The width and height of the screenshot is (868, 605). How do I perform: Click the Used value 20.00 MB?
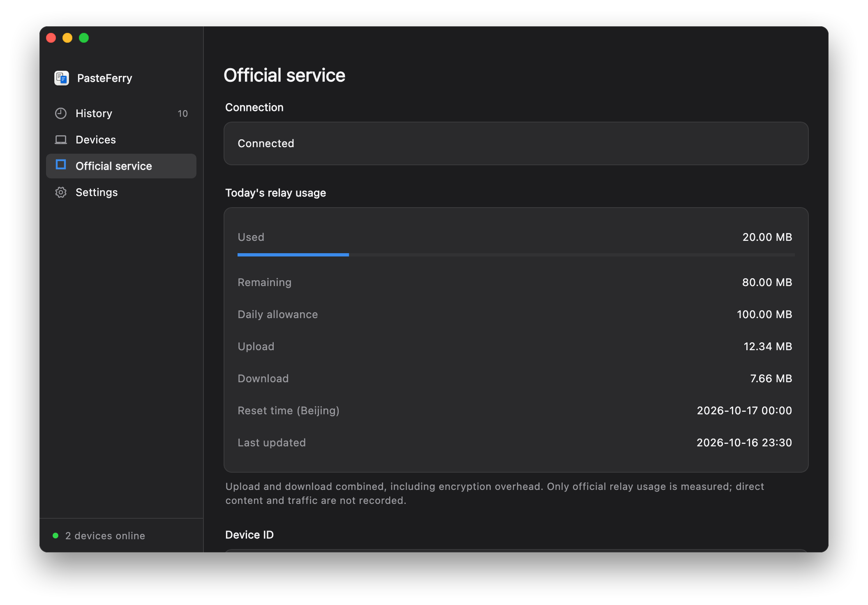coord(767,237)
